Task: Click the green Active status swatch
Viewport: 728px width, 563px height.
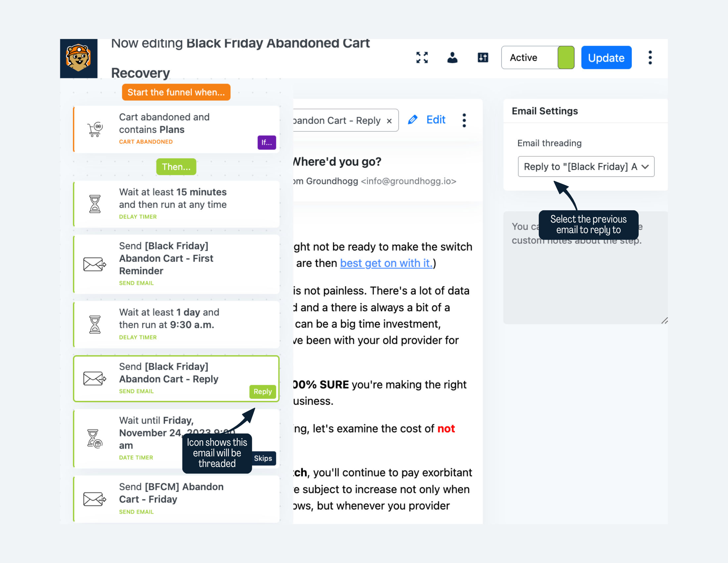Action: (x=566, y=58)
